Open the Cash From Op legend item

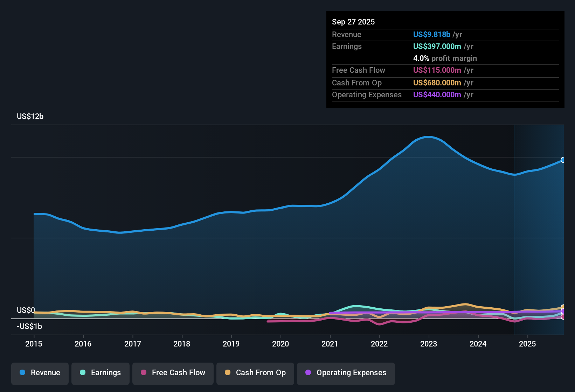click(255, 373)
